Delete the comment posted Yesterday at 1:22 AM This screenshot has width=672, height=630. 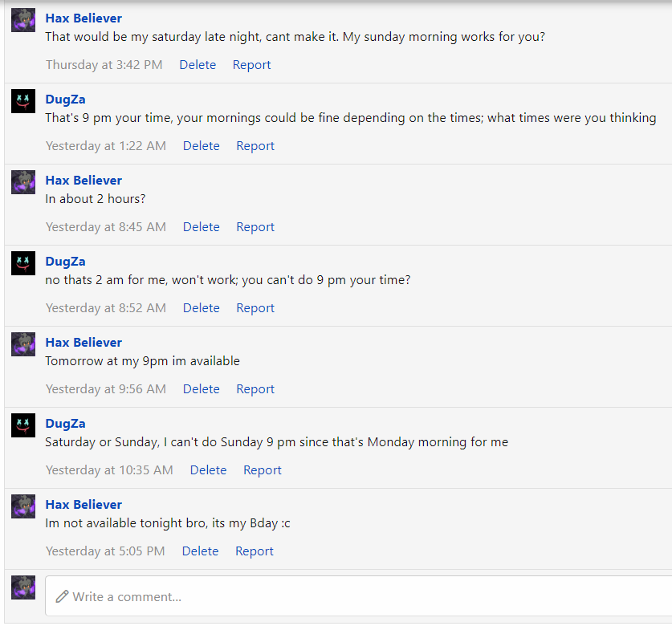pyautogui.click(x=201, y=145)
